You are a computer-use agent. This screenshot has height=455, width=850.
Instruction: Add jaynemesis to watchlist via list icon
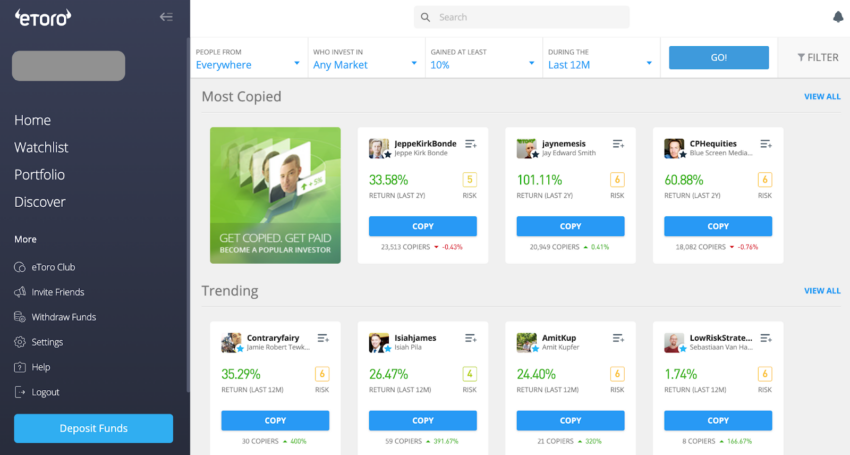[618, 144]
